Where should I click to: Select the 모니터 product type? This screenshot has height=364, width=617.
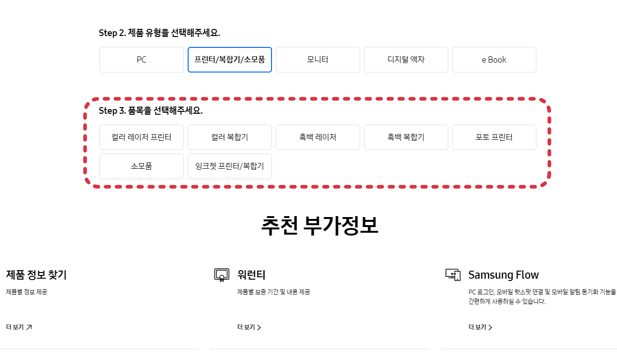click(318, 59)
